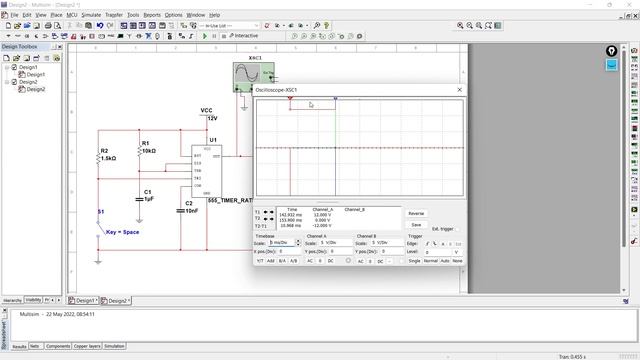Screen dimensions: 640x360
Task: Set trigger mode to Single
Action: click(414, 261)
